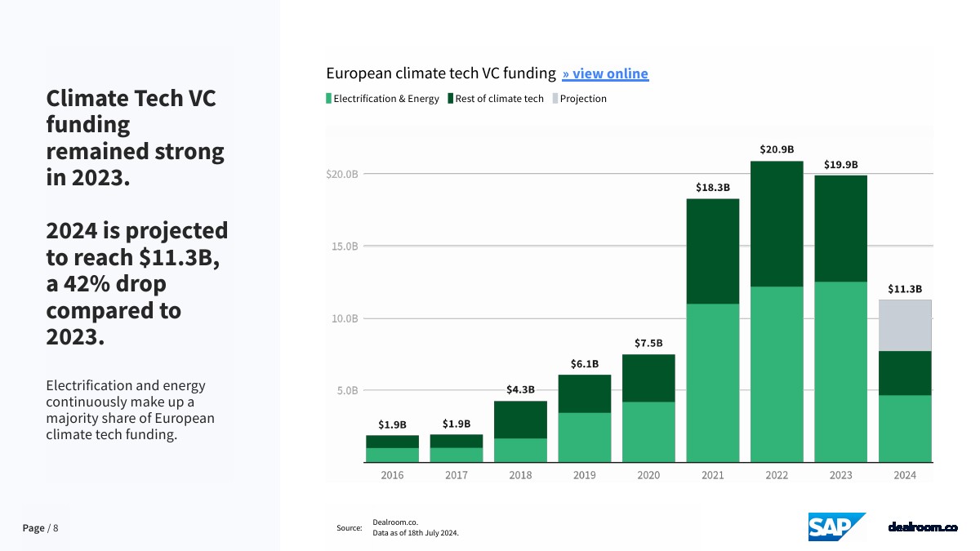Click the Projection legend swatch

[555, 99]
